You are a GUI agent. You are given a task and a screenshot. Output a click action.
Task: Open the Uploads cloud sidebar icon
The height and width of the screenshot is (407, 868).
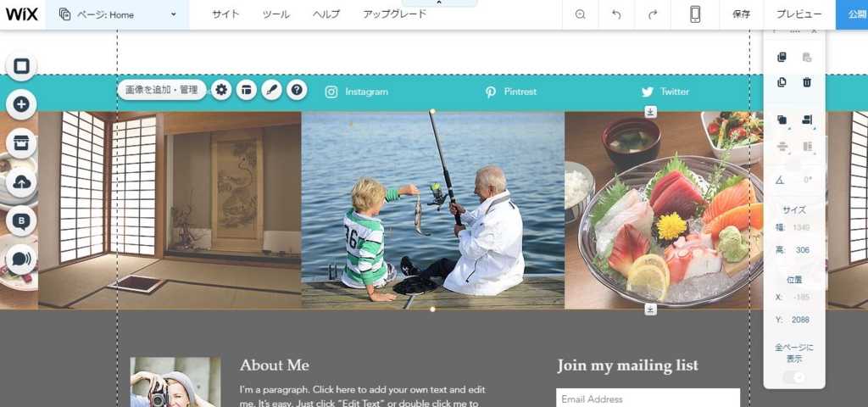(x=21, y=181)
